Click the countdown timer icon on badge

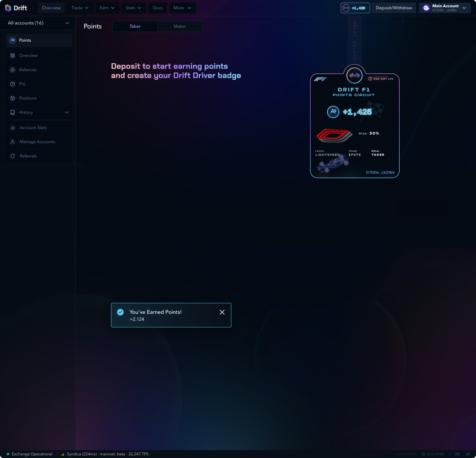tap(370, 79)
